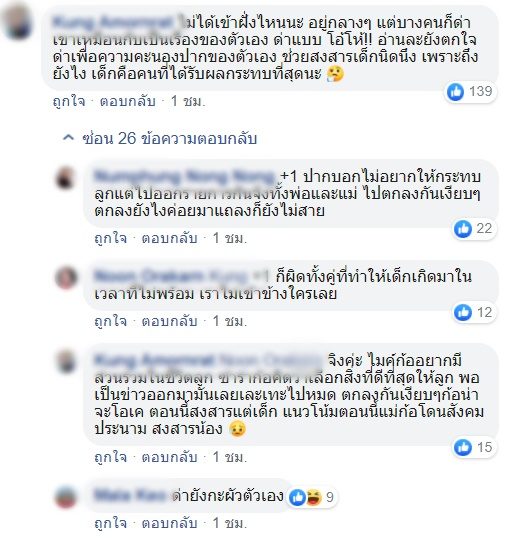This screenshot has height=538, width=519.
Task: Reply to top comment via ตอบกลับ
Action: 128,102
